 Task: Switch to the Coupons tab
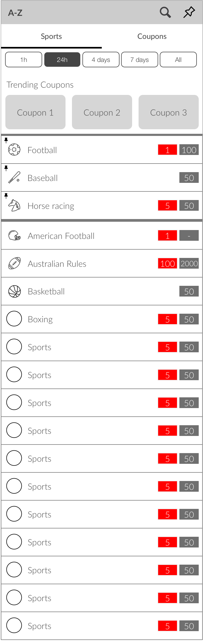click(152, 36)
